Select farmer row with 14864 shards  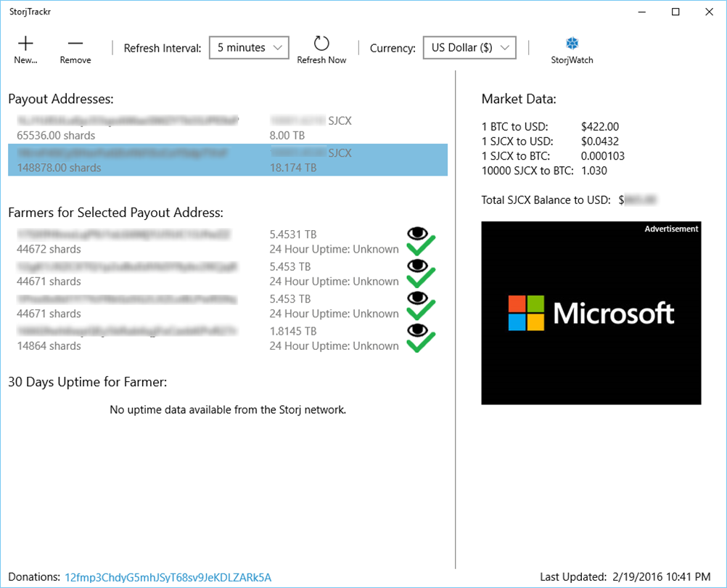(x=228, y=338)
